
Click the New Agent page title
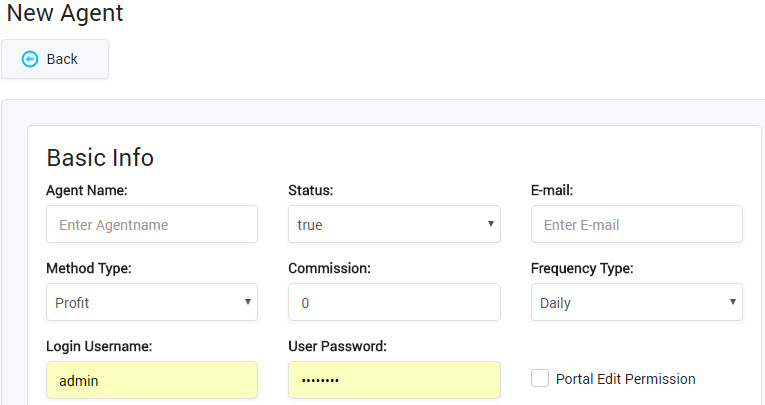click(65, 14)
